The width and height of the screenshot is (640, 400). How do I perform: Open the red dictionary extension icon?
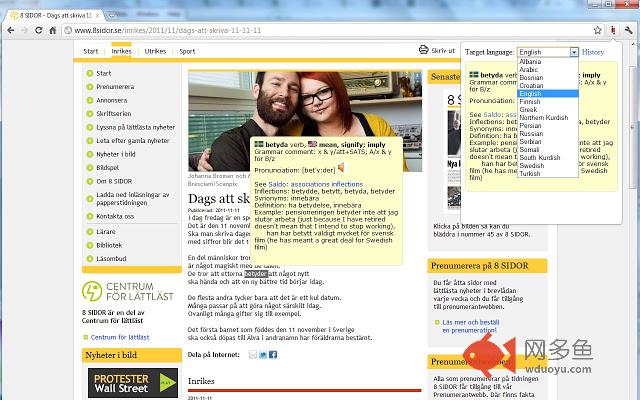pyautogui.click(x=613, y=30)
